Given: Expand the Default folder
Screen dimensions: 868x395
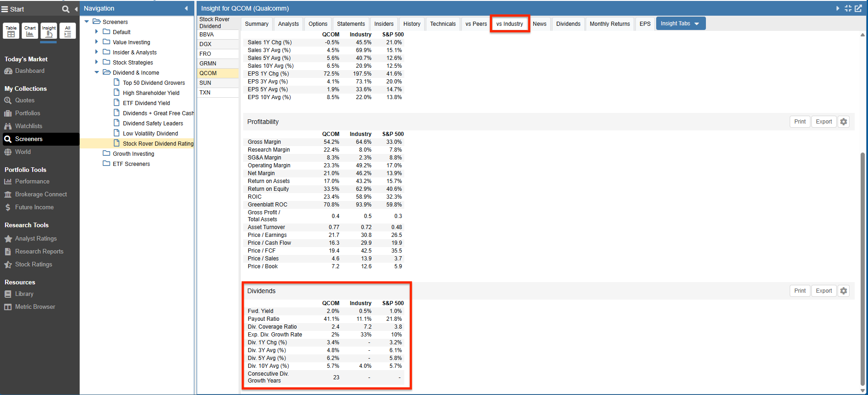Looking at the screenshot, I should 97,32.
